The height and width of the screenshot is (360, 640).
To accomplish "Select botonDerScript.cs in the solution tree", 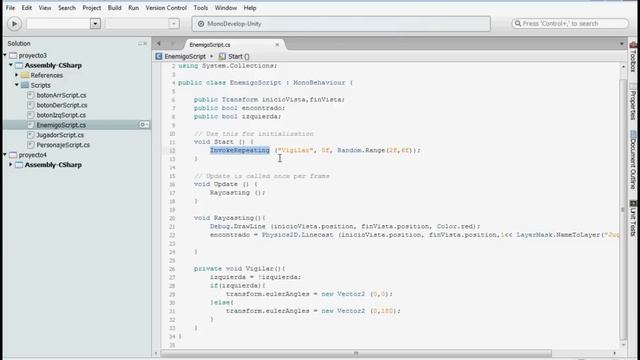I will [62, 105].
